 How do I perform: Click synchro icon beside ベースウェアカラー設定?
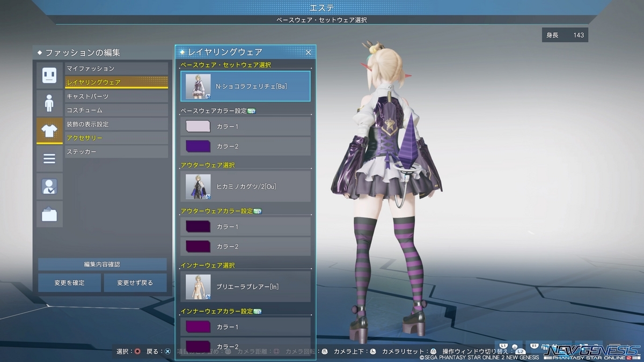(251, 111)
